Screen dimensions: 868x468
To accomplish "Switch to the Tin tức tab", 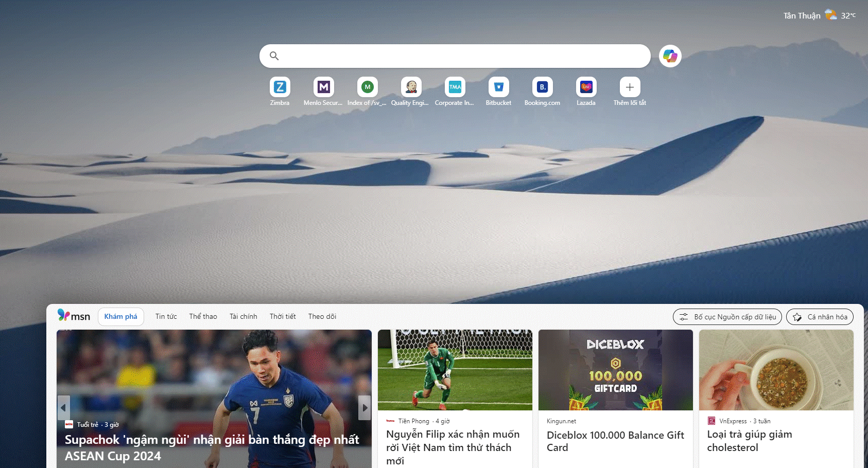I will 166,317.
